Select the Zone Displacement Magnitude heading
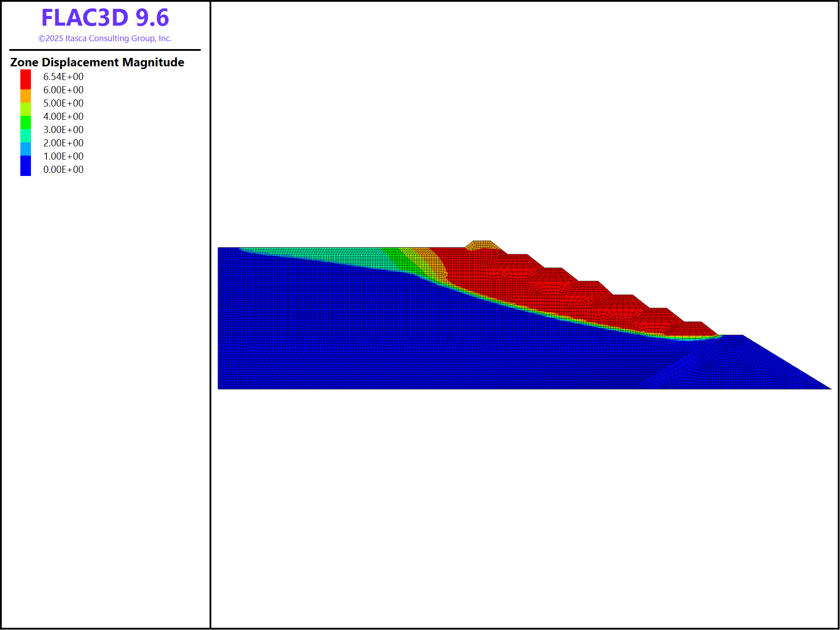Image resolution: width=840 pixels, height=630 pixels. pyautogui.click(x=97, y=62)
